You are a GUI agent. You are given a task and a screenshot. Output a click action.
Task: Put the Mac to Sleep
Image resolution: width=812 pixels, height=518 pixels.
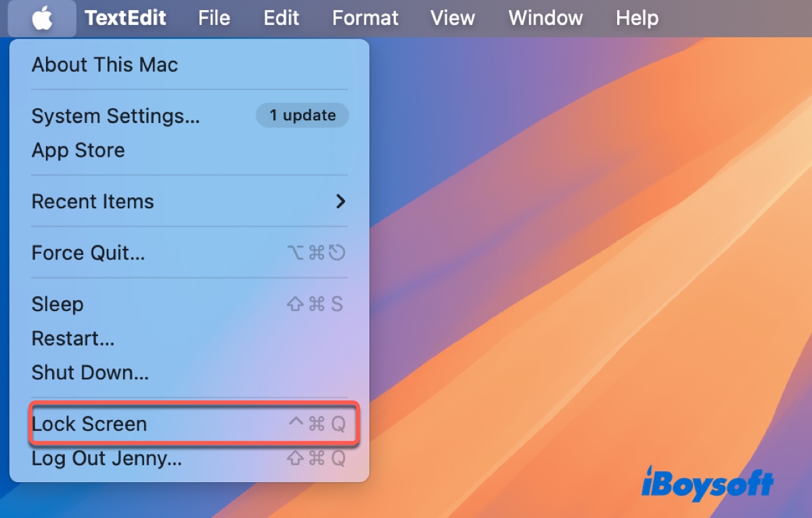click(x=189, y=304)
